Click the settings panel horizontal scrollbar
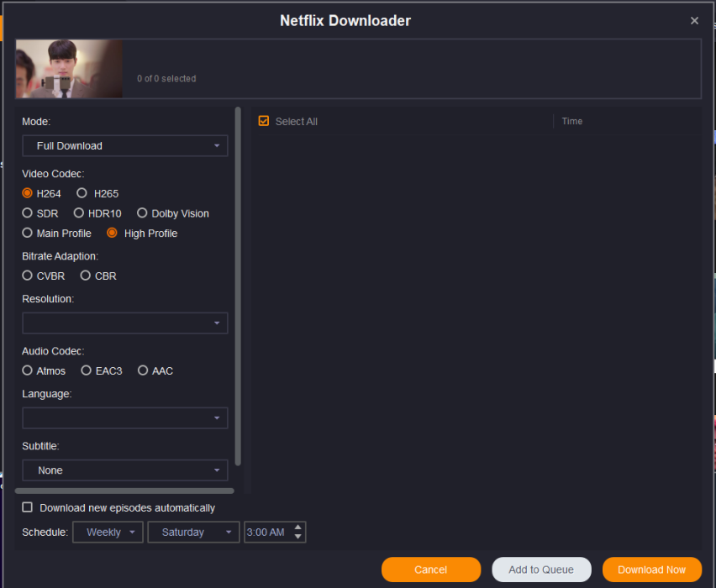716x588 pixels. 124,491
